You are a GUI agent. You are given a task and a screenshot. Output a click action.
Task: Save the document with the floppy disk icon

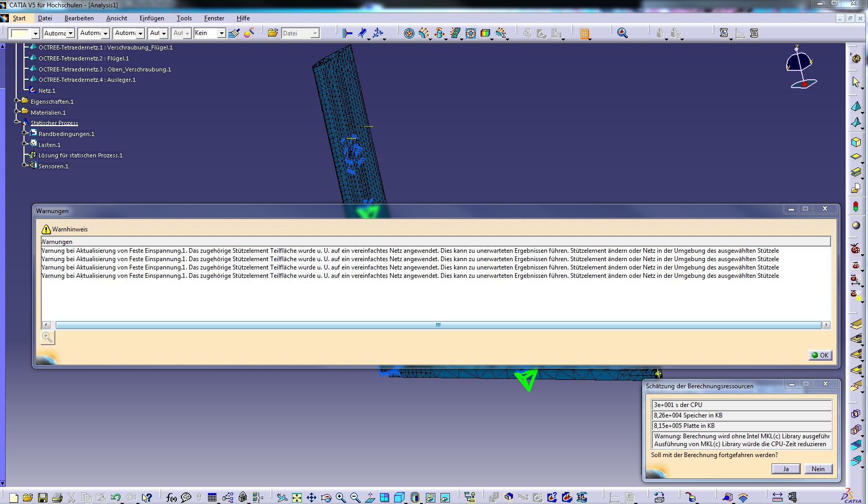pos(43,498)
